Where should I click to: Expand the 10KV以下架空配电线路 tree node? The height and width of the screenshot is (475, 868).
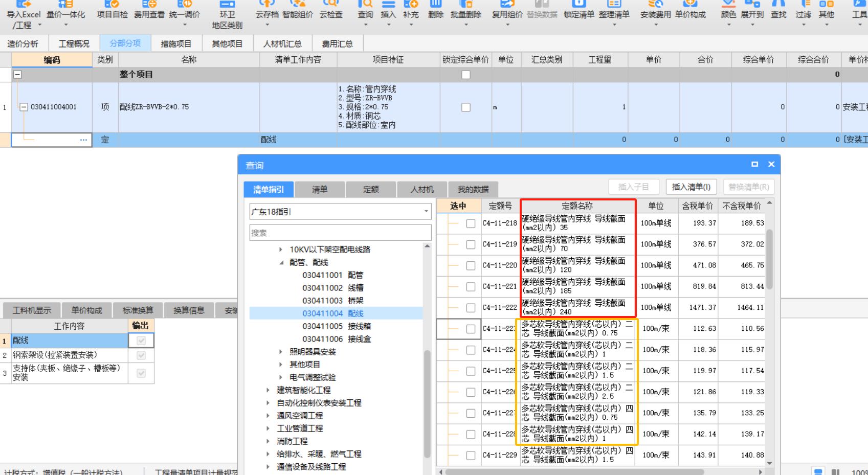(280, 250)
